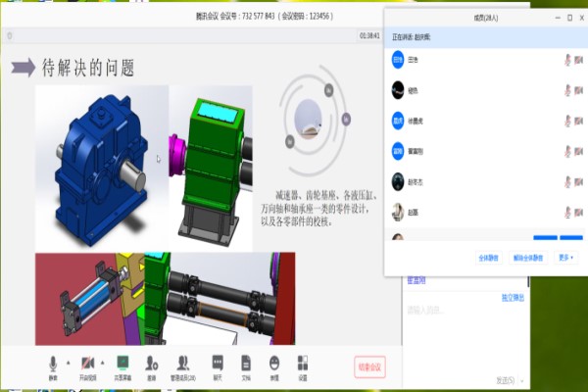Expand video options arrow beside 开启视频

coord(103,362)
